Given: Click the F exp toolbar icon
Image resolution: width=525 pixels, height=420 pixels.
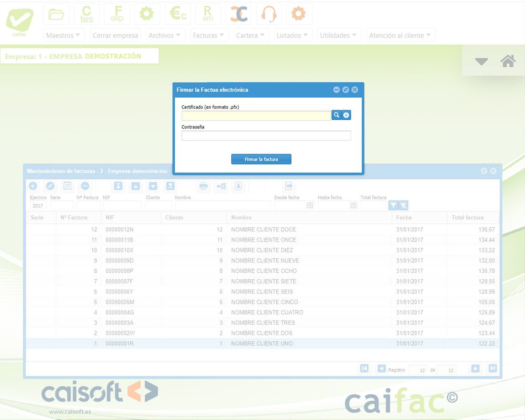Looking at the screenshot, I should 117,14.
